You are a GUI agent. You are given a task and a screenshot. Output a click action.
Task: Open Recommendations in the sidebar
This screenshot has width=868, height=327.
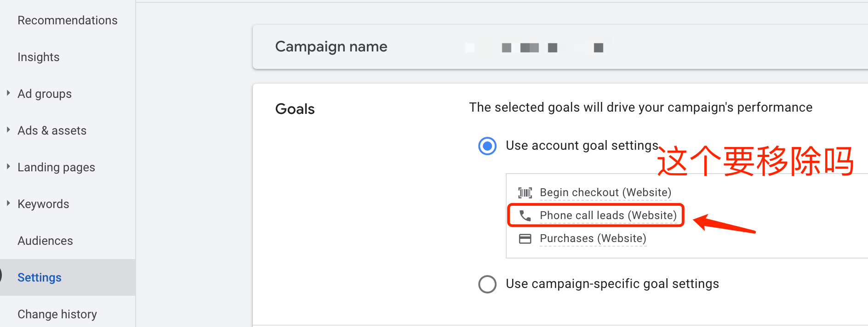tap(67, 20)
